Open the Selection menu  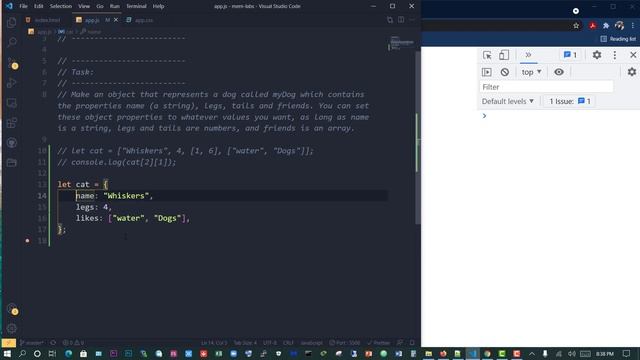pos(61,6)
